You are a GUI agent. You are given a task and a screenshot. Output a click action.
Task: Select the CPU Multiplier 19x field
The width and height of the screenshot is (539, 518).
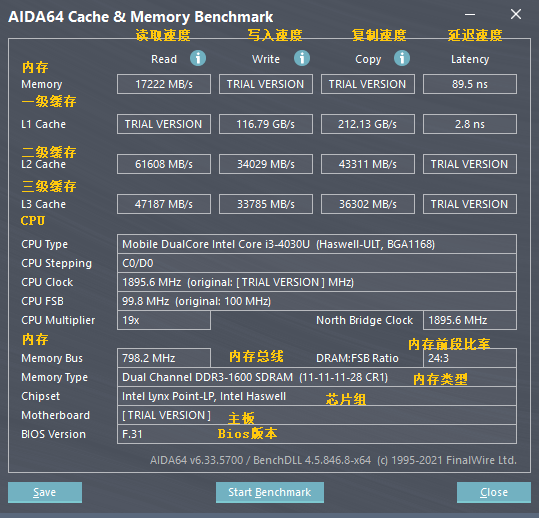[164, 320]
